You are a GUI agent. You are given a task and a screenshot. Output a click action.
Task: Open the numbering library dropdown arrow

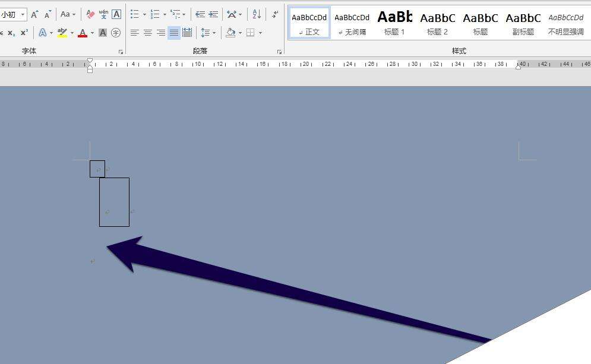point(165,15)
